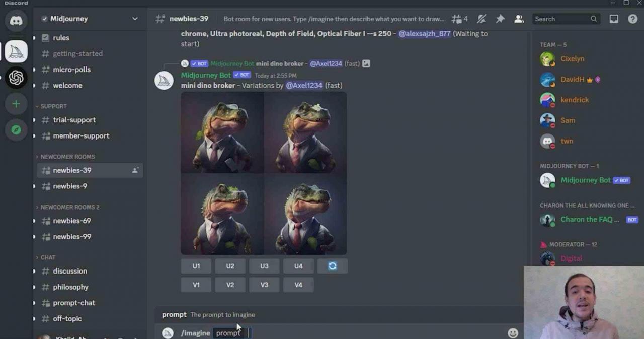Open pinned messages pin icon
Viewport: 644px width, 339px height.
point(500,19)
